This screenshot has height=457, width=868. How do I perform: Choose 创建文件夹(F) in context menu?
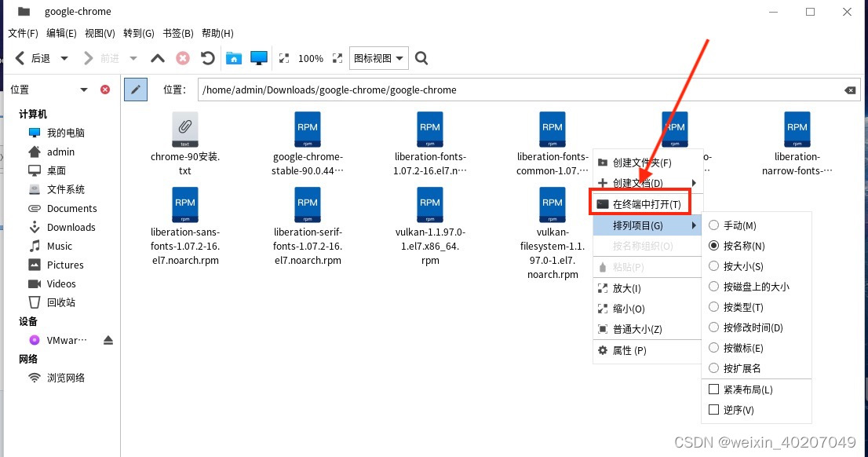(647, 163)
